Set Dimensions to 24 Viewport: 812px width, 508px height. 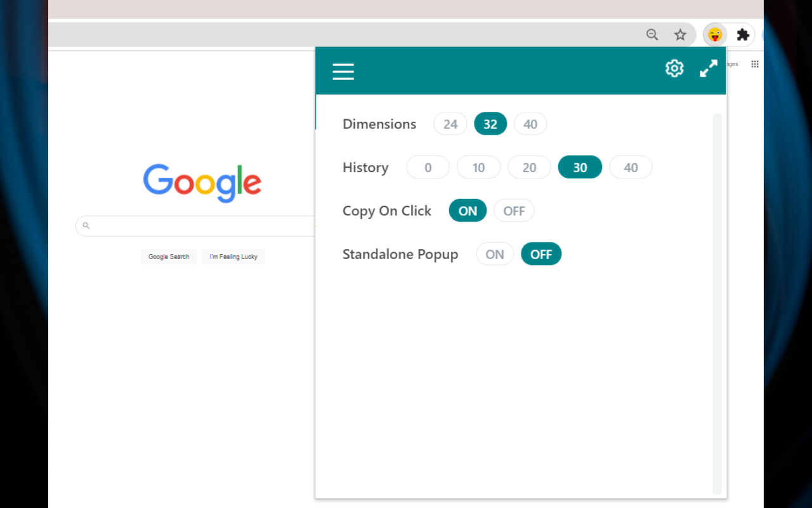pyautogui.click(x=450, y=124)
